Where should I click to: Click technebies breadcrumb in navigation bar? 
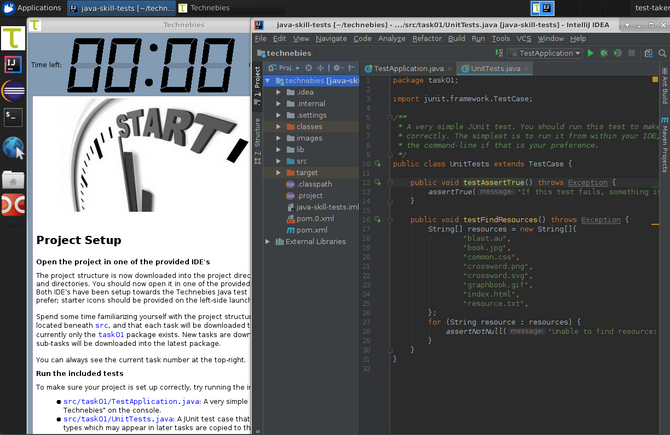284,53
